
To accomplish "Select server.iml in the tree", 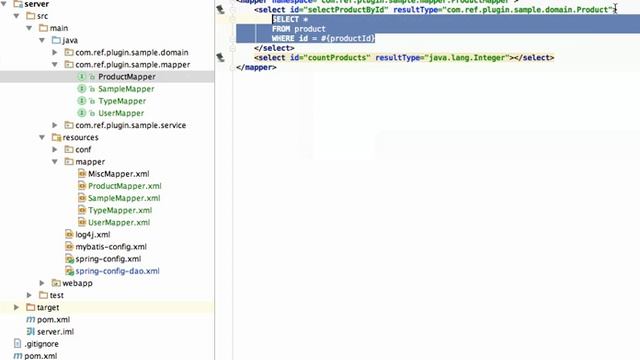I will (56, 331).
